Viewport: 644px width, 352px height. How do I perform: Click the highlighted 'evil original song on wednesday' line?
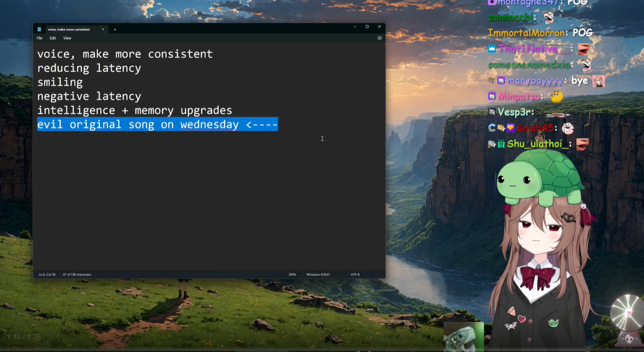tap(157, 125)
